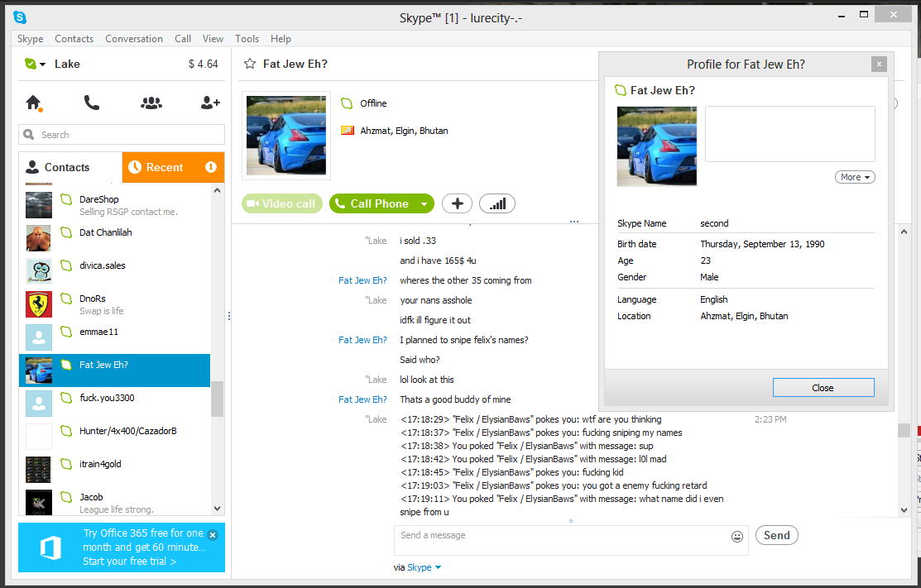Open the Tools menu

point(247,38)
